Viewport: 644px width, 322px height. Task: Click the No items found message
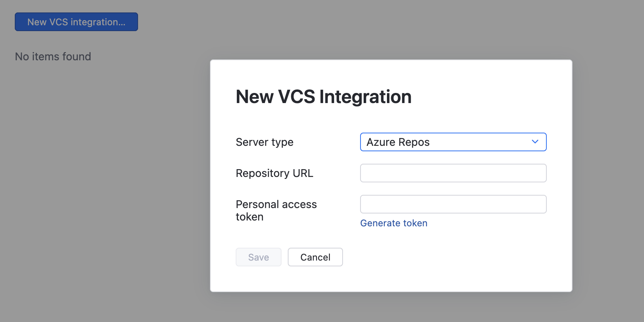click(53, 57)
